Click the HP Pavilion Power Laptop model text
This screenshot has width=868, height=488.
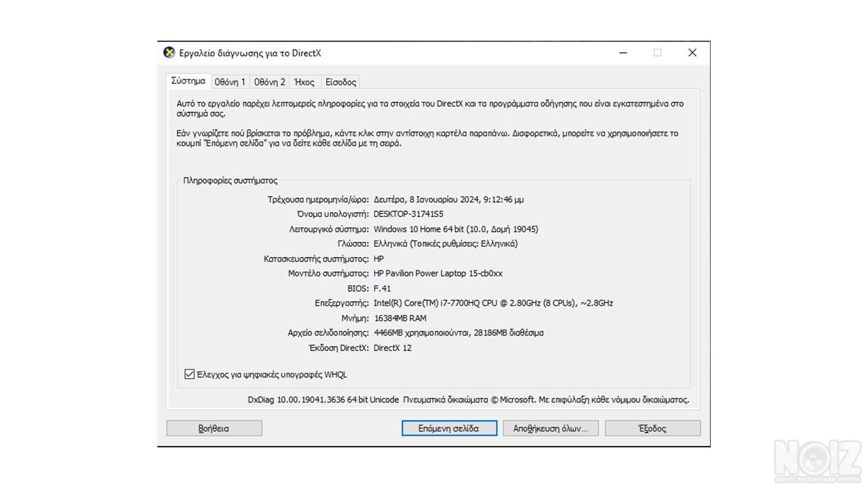click(438, 273)
